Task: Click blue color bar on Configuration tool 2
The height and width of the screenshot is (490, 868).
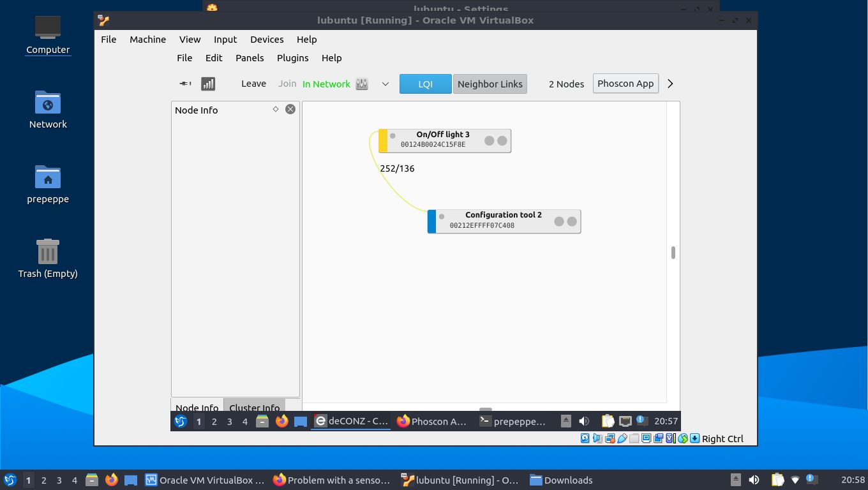Action: [x=432, y=221]
